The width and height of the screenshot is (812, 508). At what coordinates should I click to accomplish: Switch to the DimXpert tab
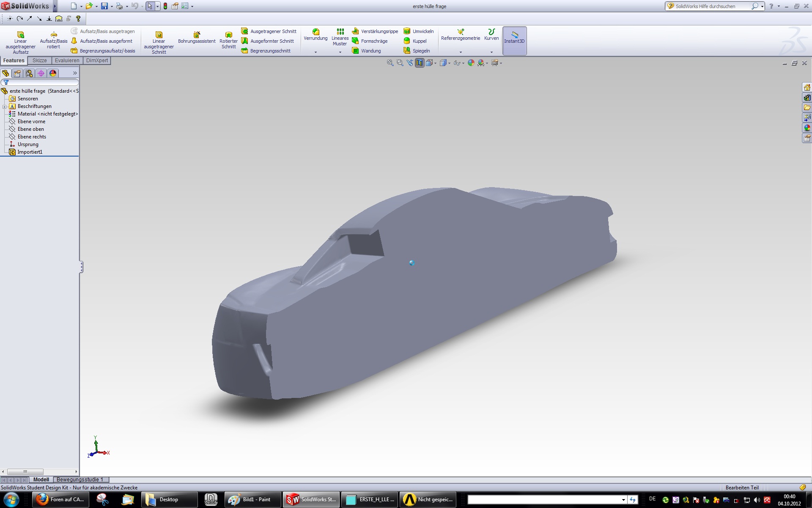(97, 61)
